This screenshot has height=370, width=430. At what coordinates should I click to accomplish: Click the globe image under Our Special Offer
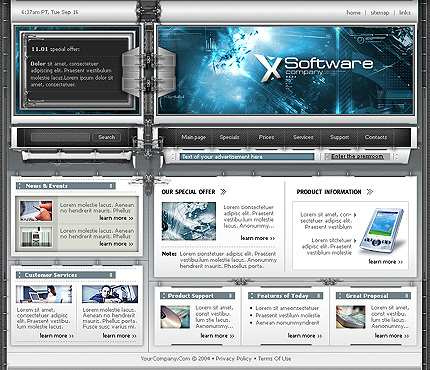pos(189,221)
